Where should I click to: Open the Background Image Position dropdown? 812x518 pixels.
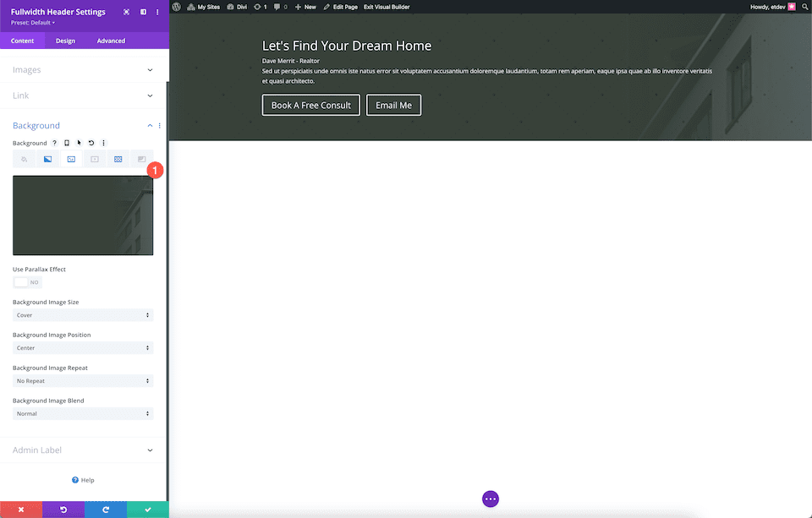click(x=83, y=348)
